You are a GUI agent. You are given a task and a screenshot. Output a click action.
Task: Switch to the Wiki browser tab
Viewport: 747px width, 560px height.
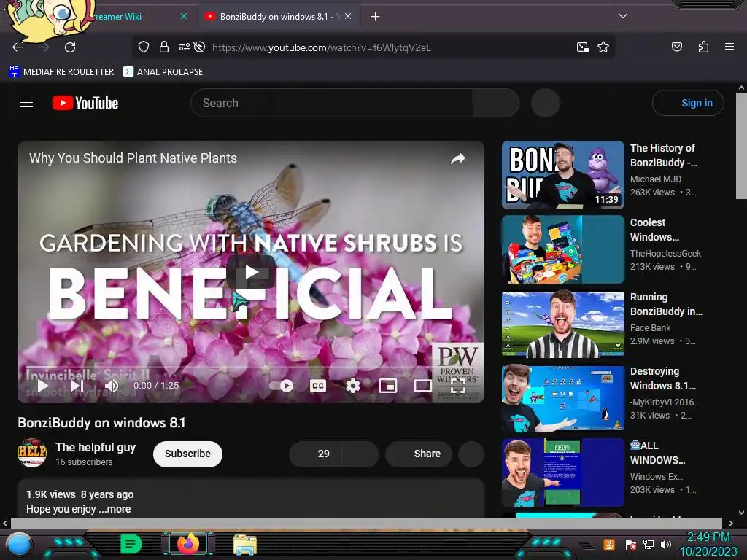pyautogui.click(x=117, y=17)
